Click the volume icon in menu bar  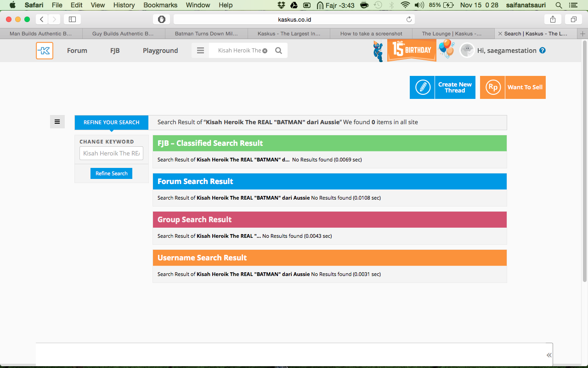419,5
